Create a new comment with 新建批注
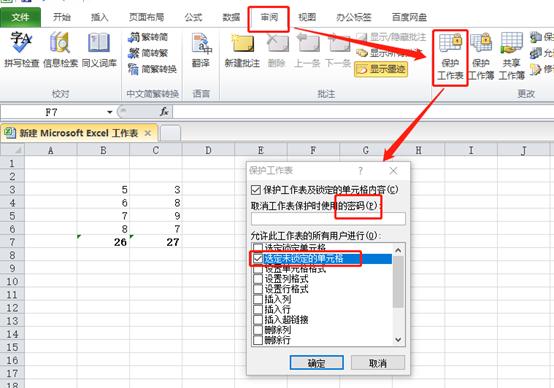Image resolution: width=554 pixels, height=388 pixels. point(242,49)
